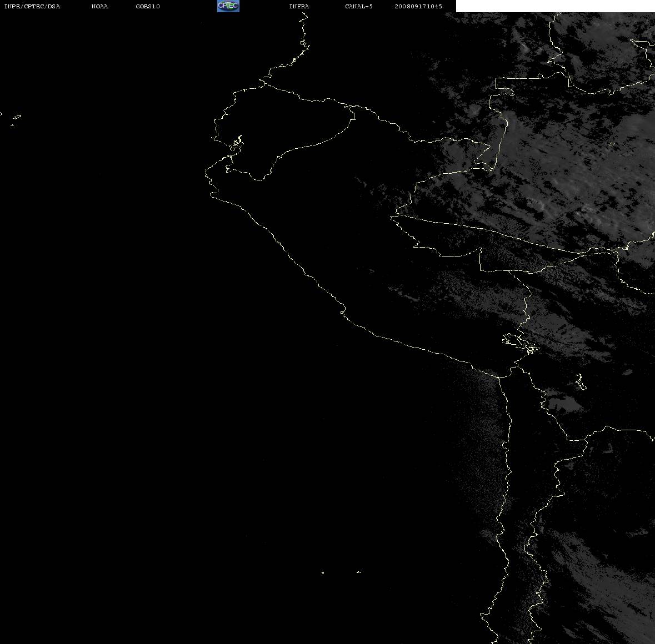The height and width of the screenshot is (644, 655).
Task: Select the GOES10 satellite label
Action: click(148, 6)
